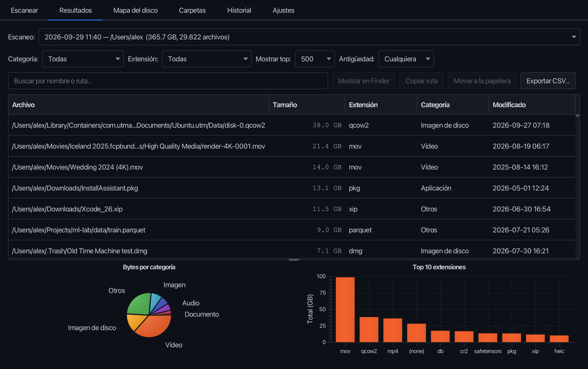Click the mp4 bar in extensions chart

point(393,330)
